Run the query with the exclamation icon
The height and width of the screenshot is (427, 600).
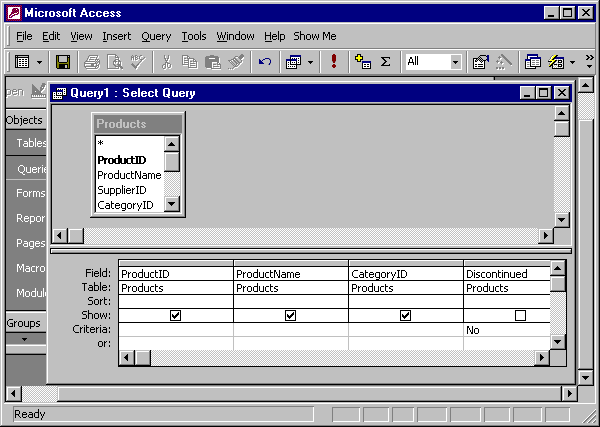333,62
